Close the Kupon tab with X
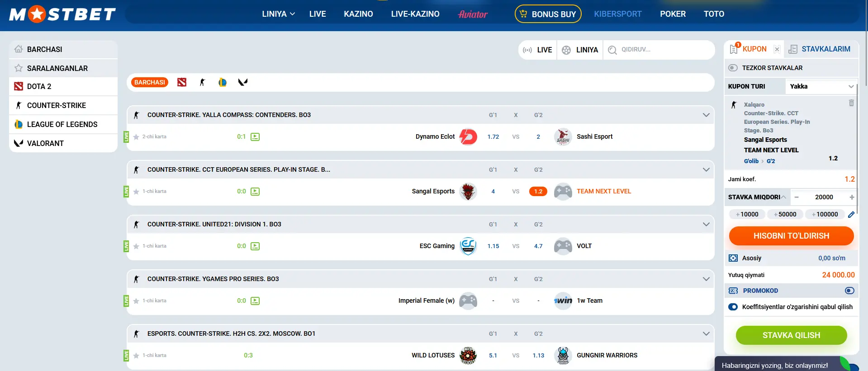This screenshot has width=868, height=371. (x=777, y=49)
